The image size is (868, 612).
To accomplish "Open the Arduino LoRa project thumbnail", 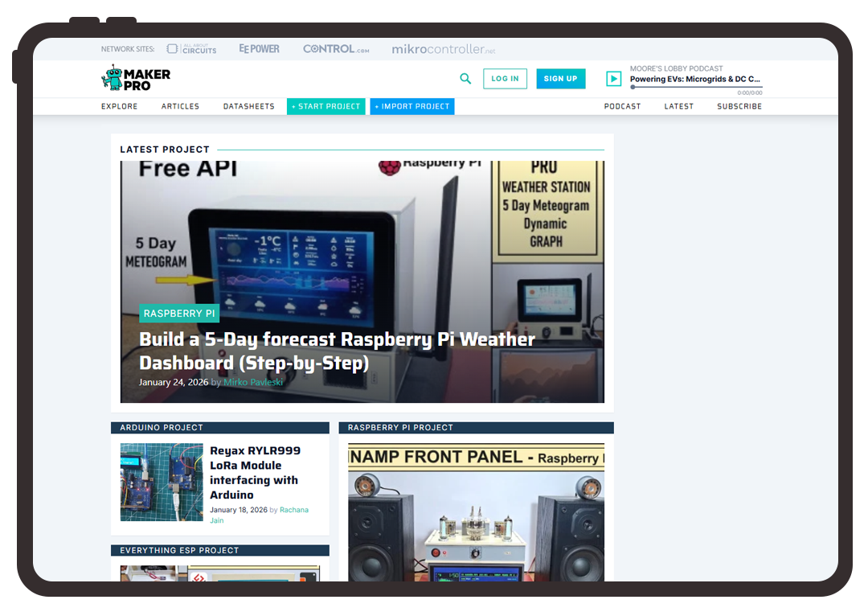I will click(x=162, y=482).
